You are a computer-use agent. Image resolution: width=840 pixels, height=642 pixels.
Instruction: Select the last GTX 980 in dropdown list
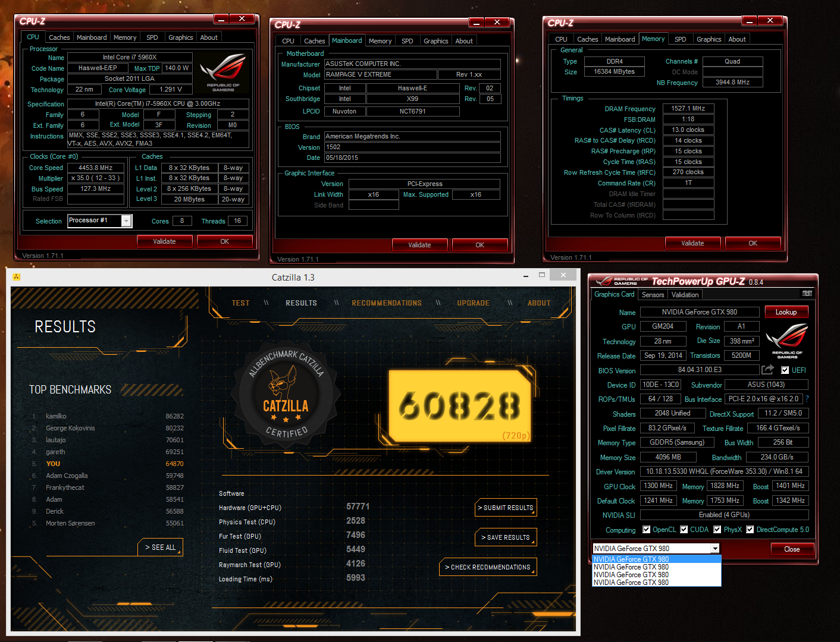pos(657,583)
